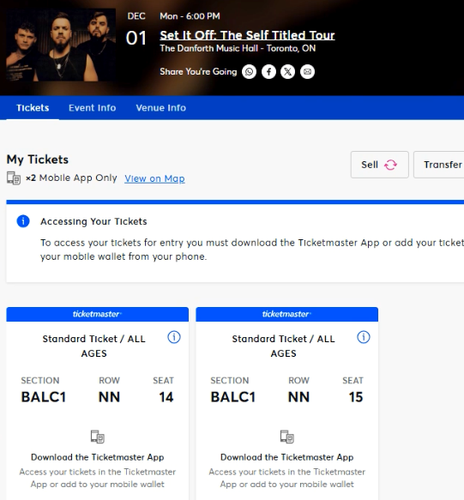This screenshot has width=464, height=500.
Task: Open info icon on seat 14 ticket
Action: pos(174,337)
